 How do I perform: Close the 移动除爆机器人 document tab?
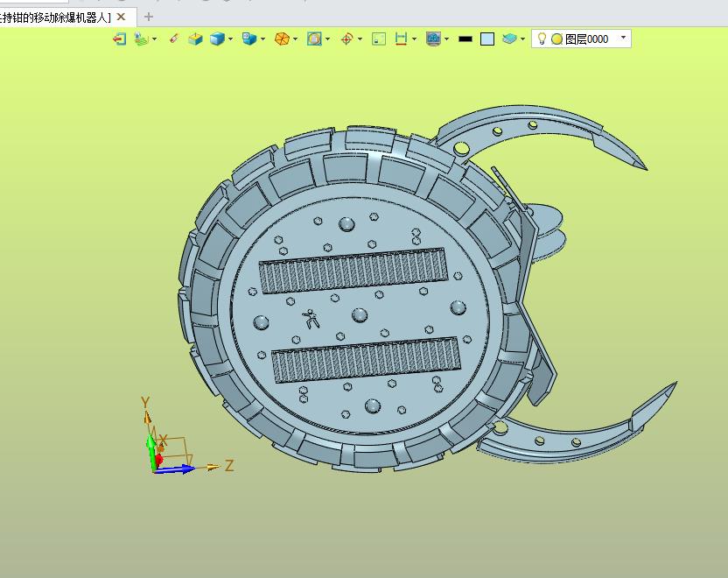point(121,17)
